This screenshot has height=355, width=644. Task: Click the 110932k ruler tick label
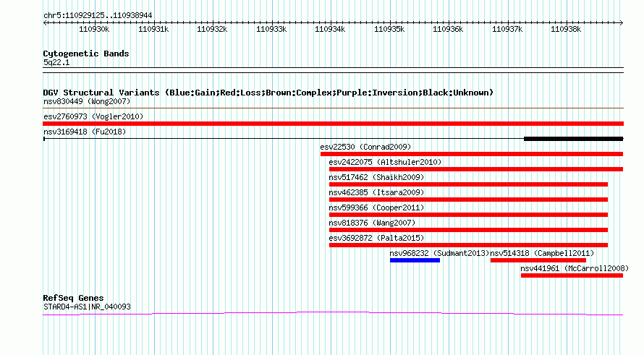[x=212, y=29]
